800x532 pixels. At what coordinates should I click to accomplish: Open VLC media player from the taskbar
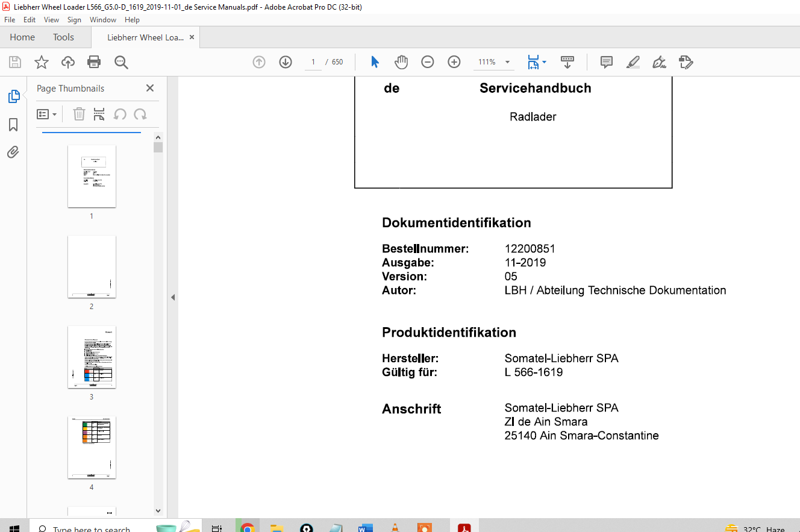pos(395,528)
